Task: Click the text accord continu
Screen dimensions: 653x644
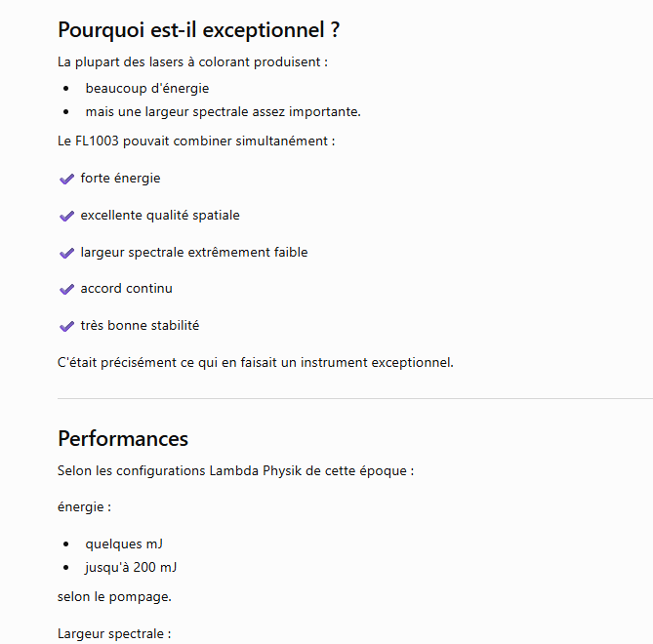Action: coord(126,289)
